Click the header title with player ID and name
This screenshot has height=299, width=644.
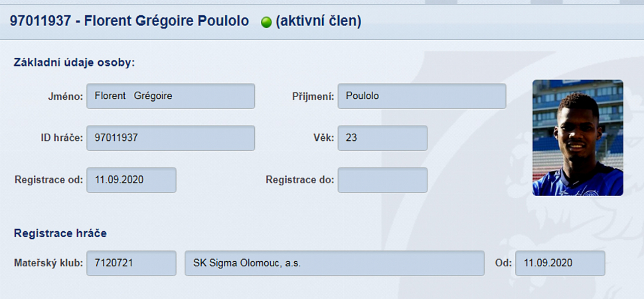pyautogui.click(x=129, y=21)
